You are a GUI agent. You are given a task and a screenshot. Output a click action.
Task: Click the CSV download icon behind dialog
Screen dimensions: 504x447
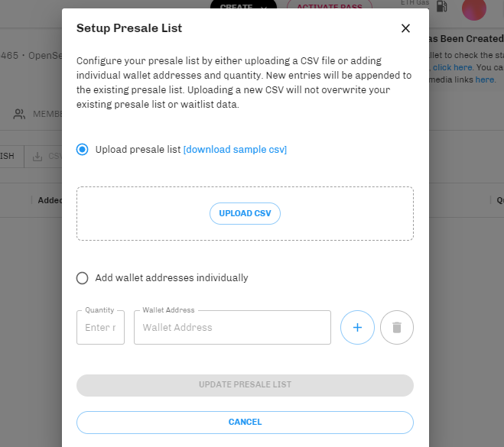[37, 157]
